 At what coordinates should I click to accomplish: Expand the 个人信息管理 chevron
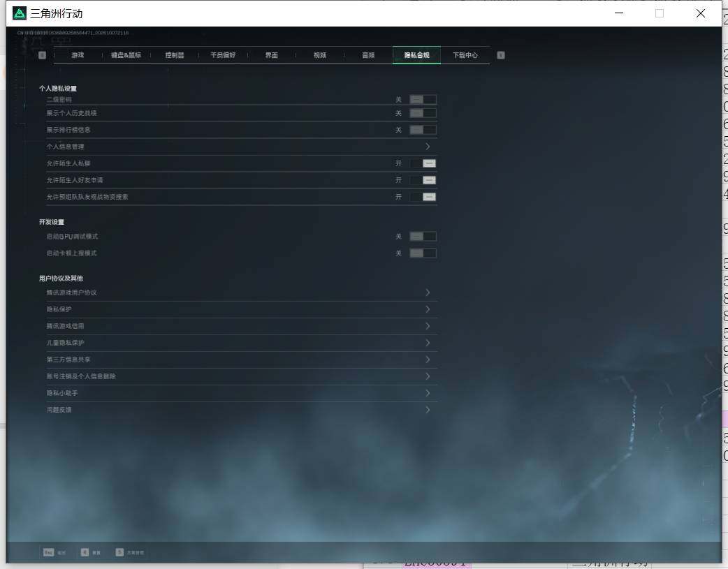tap(428, 147)
